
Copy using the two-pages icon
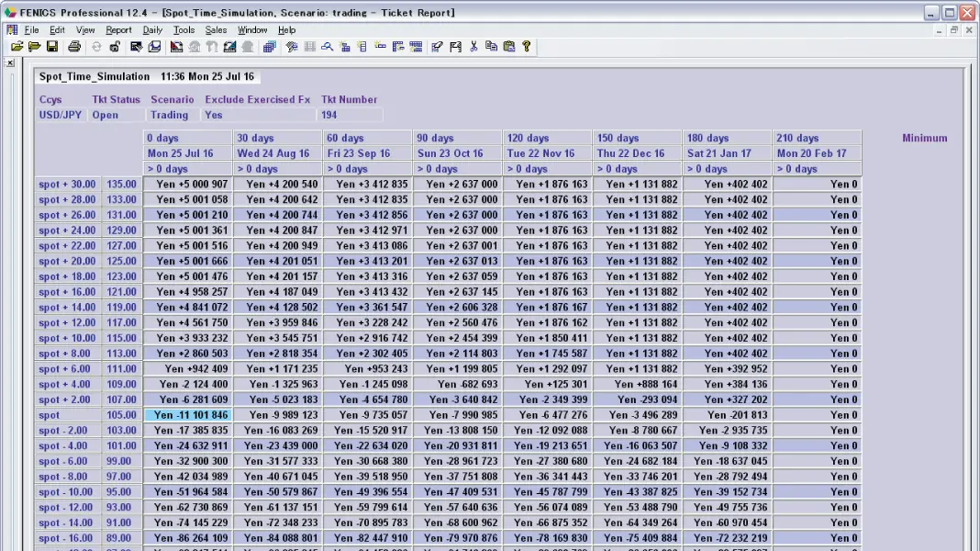491,46
